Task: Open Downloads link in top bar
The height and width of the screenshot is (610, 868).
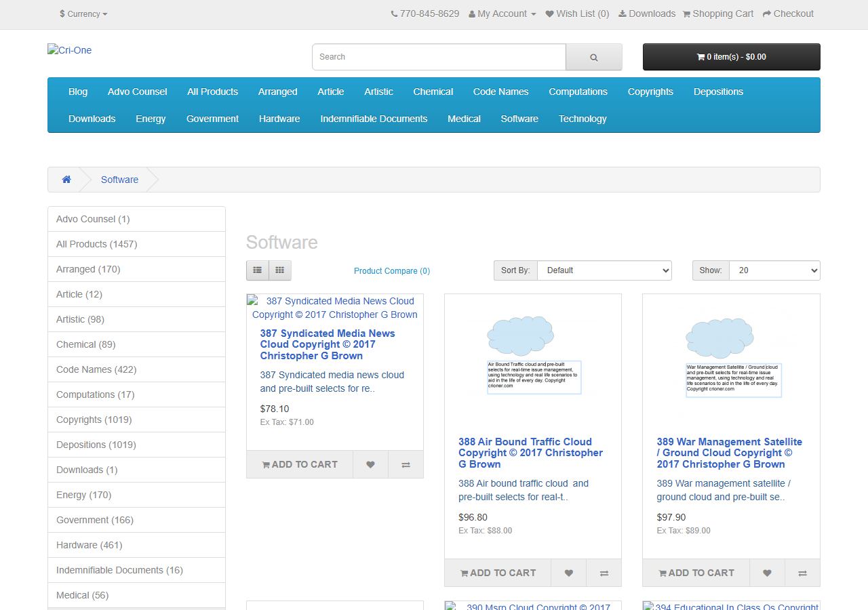Action: 647,14
